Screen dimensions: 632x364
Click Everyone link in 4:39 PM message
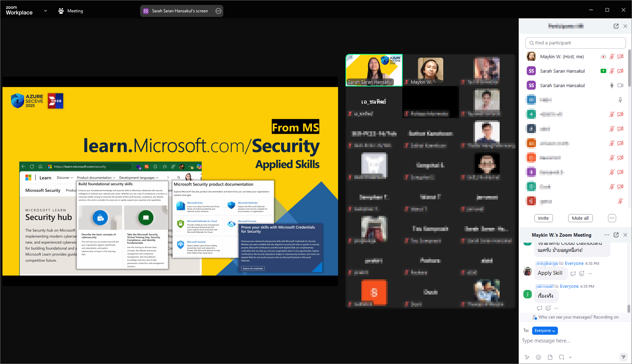point(569,286)
